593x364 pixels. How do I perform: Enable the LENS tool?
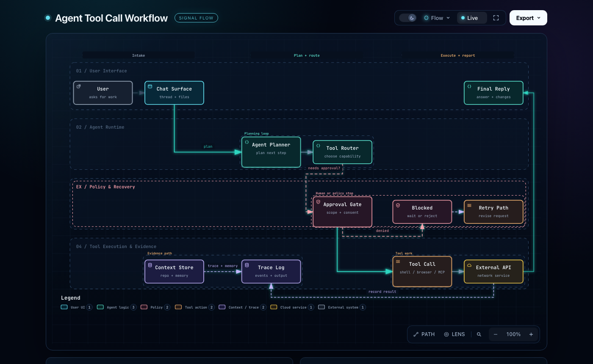click(454, 334)
